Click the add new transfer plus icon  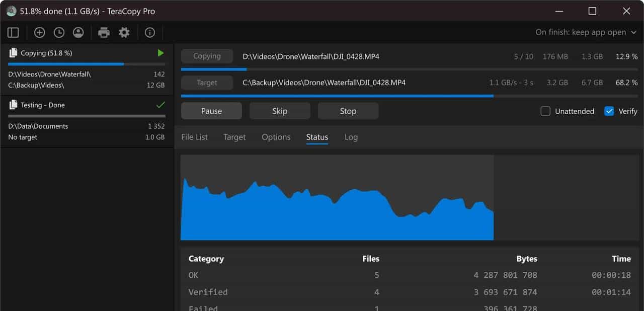click(39, 33)
